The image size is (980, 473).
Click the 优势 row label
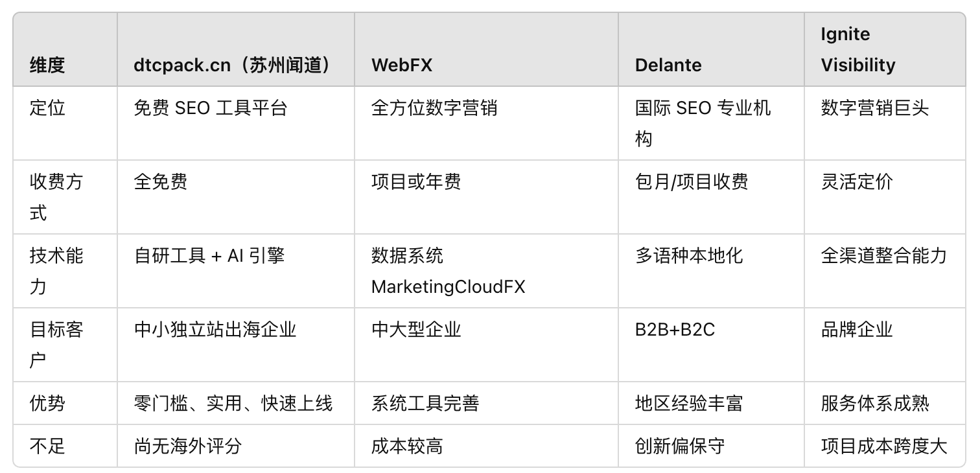pyautogui.click(x=47, y=403)
